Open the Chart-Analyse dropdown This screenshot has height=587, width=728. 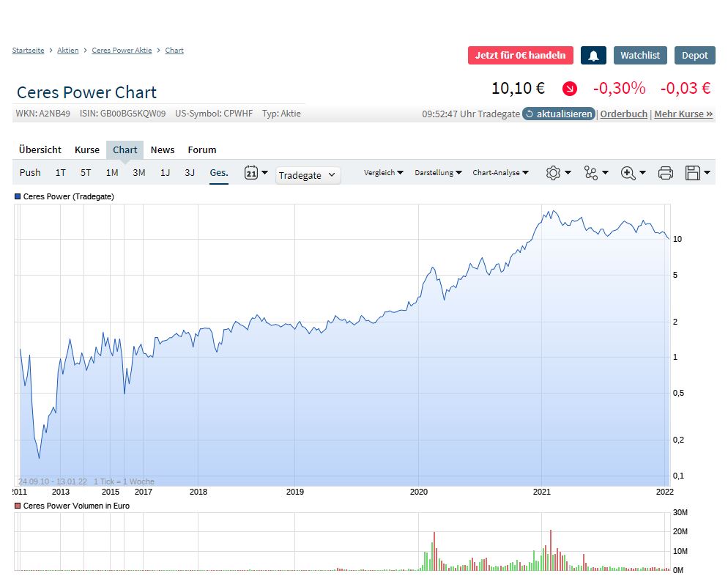pos(500,172)
